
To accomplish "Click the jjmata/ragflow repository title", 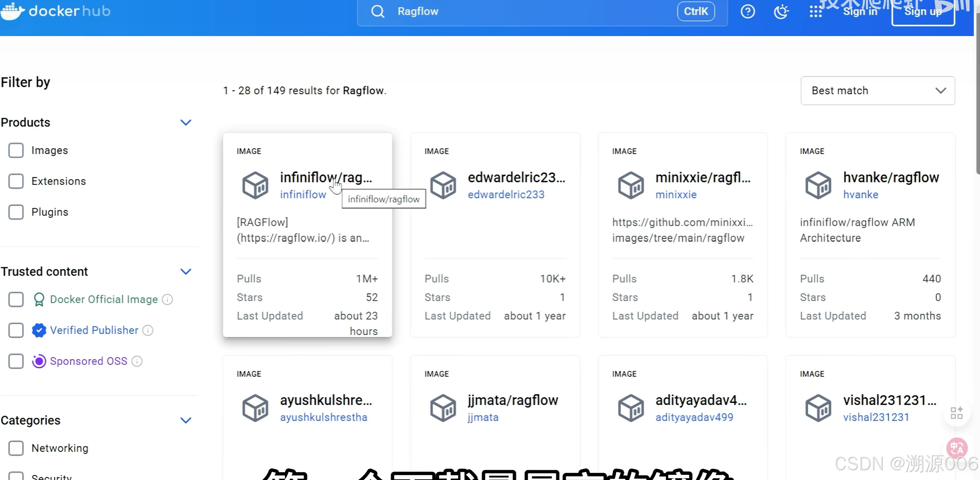I will pyautogui.click(x=513, y=400).
